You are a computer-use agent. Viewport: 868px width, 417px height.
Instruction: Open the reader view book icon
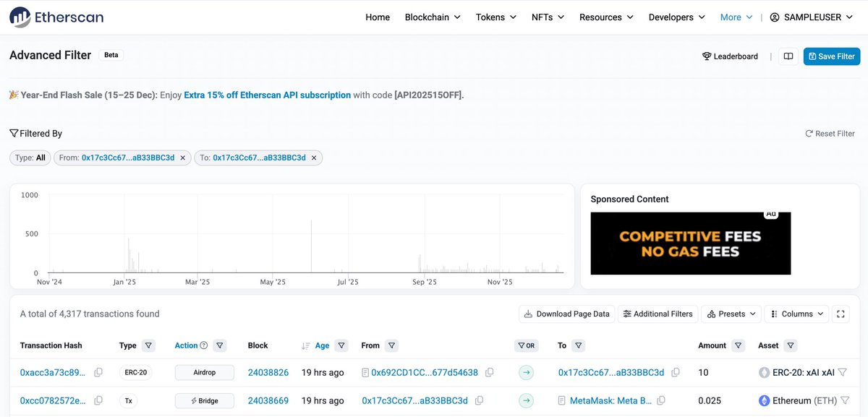coord(788,56)
